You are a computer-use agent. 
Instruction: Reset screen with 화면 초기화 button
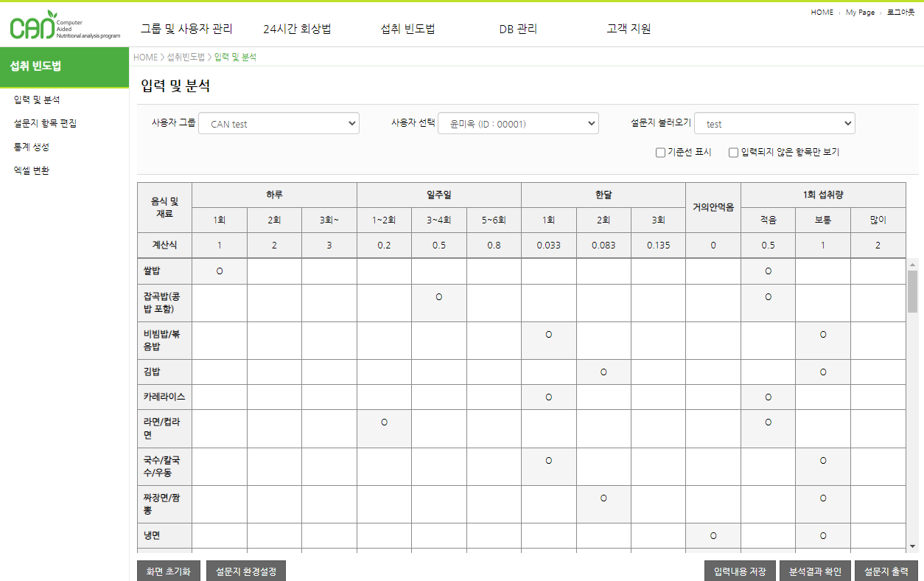click(168, 571)
